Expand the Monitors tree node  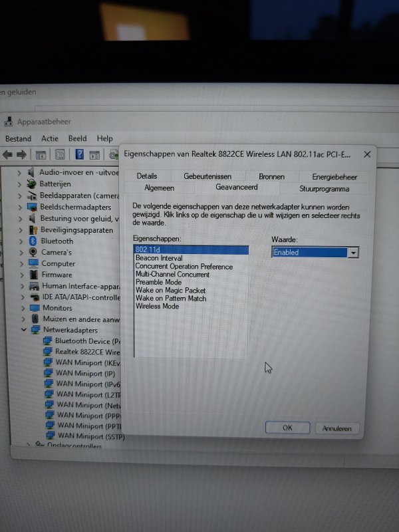coord(23,308)
